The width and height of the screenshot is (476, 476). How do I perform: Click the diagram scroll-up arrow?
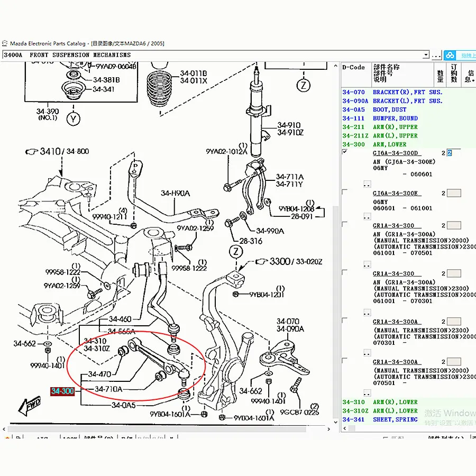pyautogui.click(x=335, y=66)
